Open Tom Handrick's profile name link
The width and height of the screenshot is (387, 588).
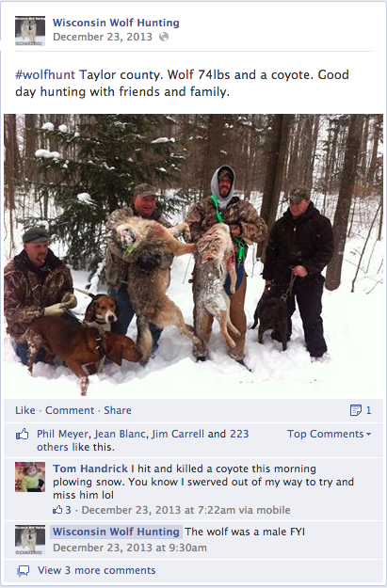(90, 469)
